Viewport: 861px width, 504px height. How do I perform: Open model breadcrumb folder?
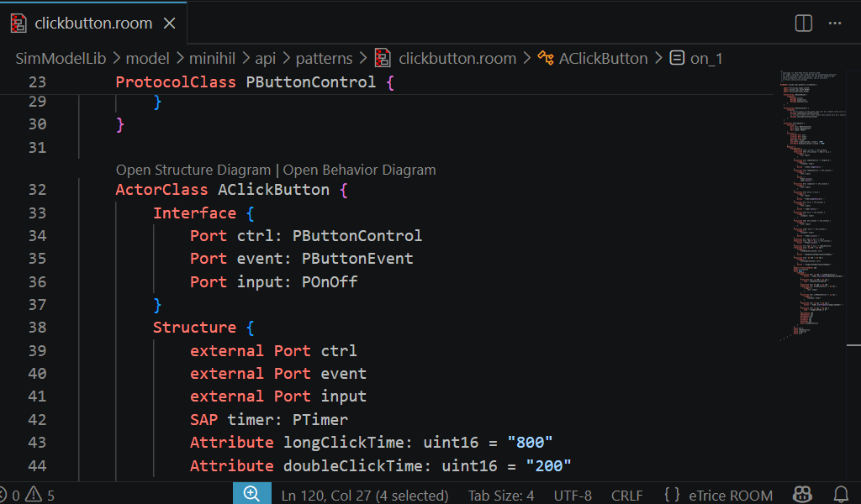(x=147, y=58)
